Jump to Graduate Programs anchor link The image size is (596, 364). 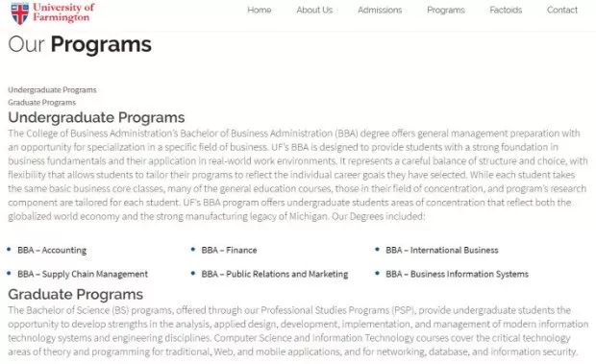coord(41,103)
